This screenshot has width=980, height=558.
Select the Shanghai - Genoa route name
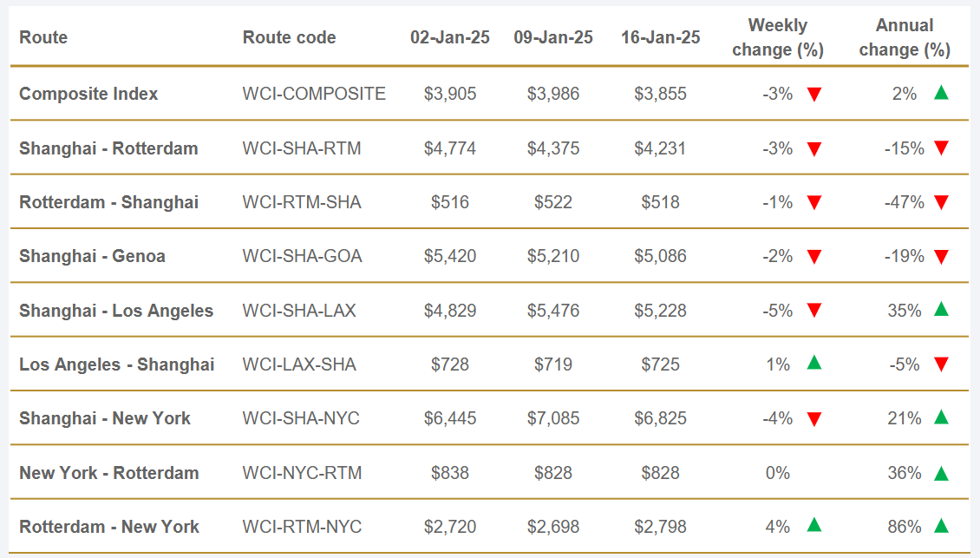click(x=92, y=256)
